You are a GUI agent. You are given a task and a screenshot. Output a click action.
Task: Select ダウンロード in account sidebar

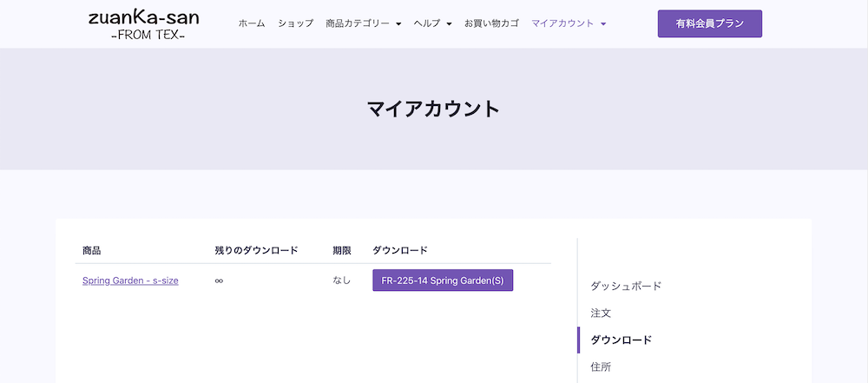pyautogui.click(x=621, y=340)
